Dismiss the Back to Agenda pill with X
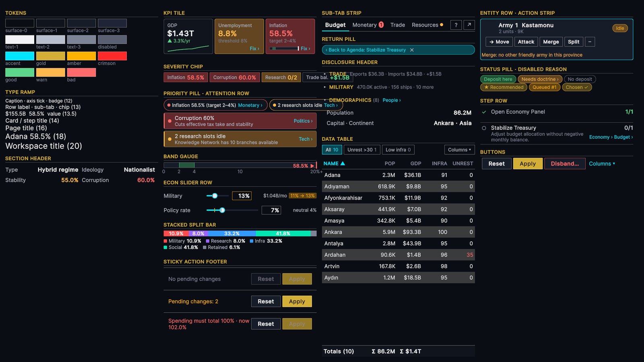Image resolution: width=644 pixels, height=362 pixels. pos(412,50)
